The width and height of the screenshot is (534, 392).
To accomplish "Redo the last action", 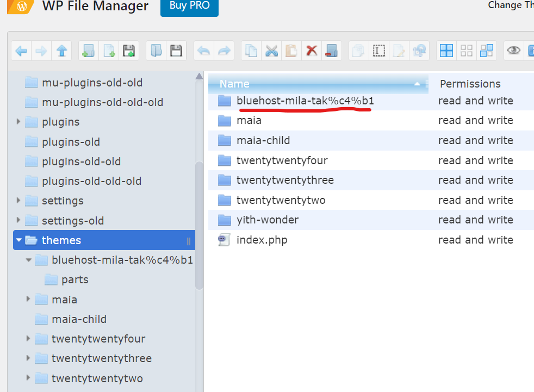I will click(224, 51).
